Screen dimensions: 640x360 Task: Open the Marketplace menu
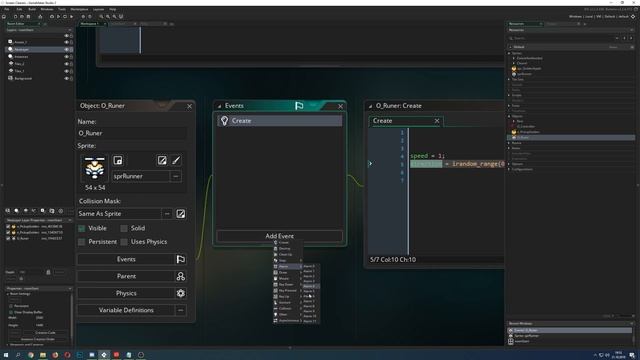[79, 9]
